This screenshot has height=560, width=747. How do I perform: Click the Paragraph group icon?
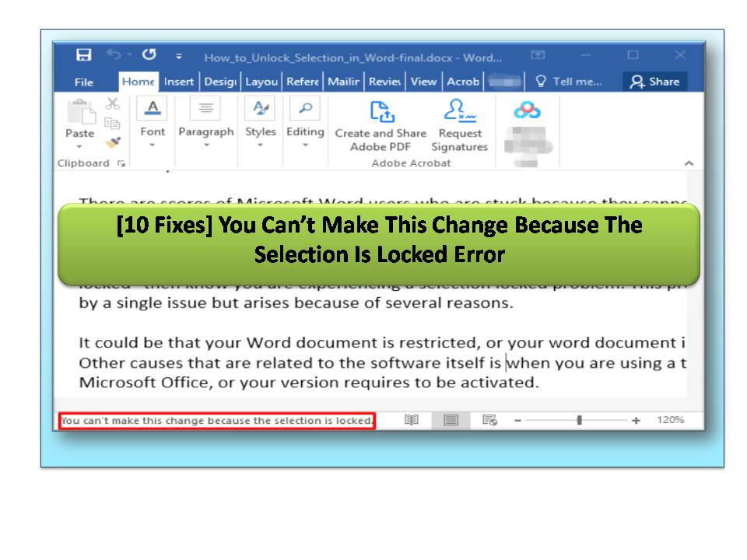(x=205, y=109)
